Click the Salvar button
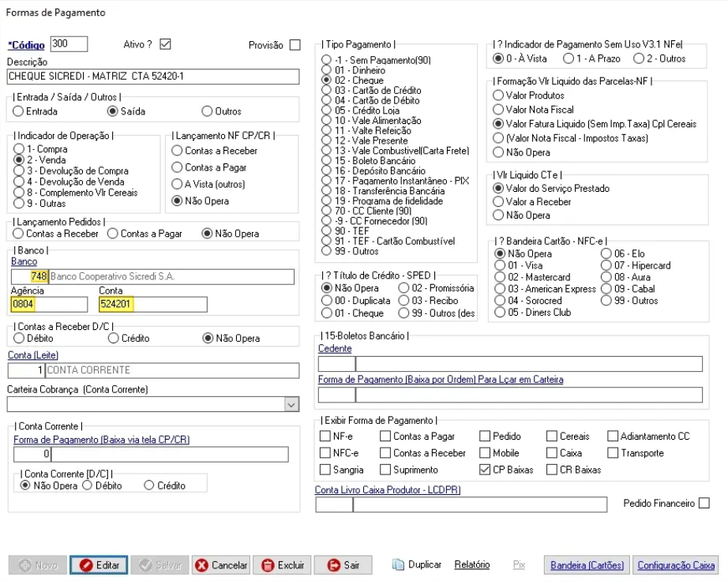Image resolution: width=728 pixels, height=581 pixels. (159, 564)
